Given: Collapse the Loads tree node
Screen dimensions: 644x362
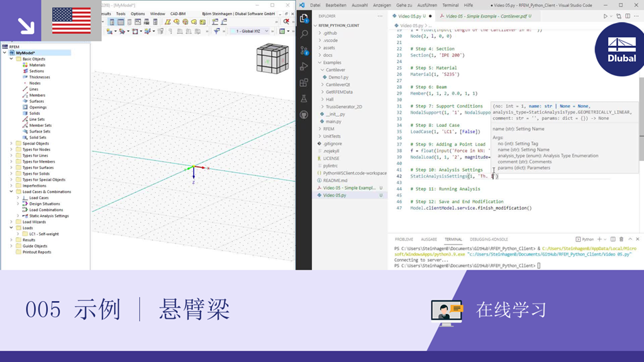Looking at the screenshot, I should click(11, 228).
